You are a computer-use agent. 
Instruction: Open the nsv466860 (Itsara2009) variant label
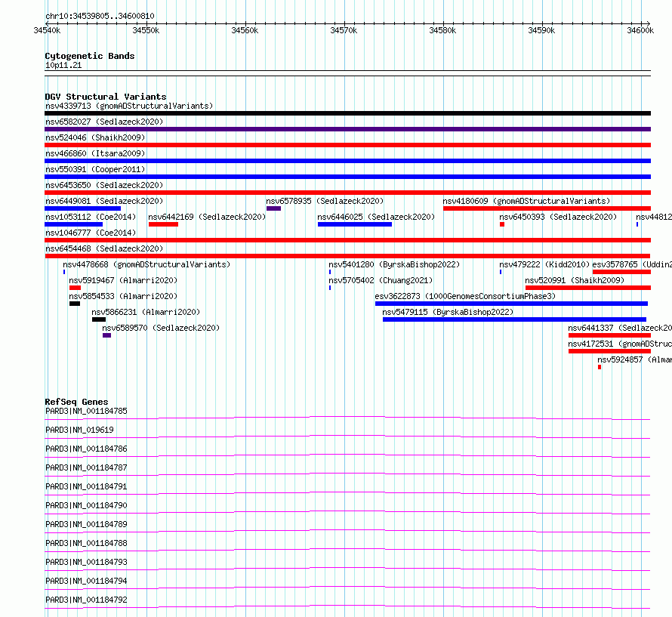[95, 153]
